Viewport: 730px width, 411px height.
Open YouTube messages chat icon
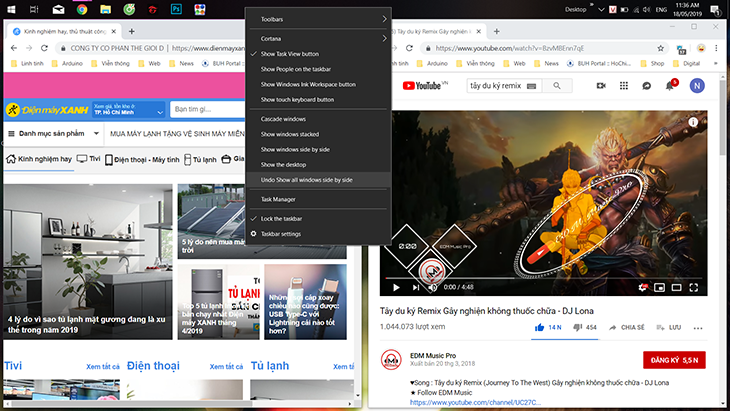[647, 86]
